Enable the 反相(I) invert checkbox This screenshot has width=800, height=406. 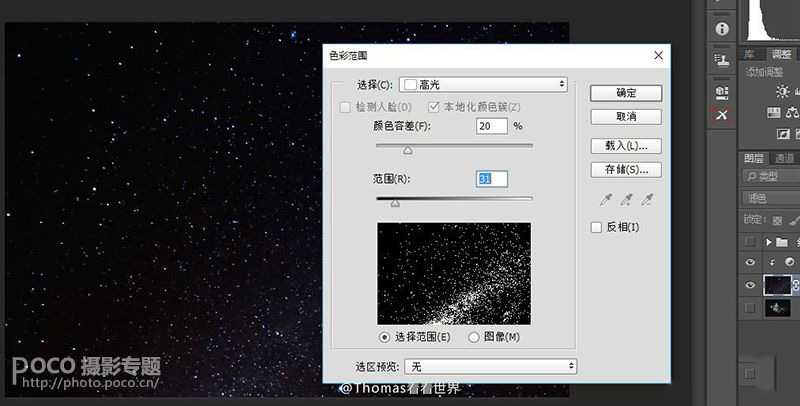point(597,227)
